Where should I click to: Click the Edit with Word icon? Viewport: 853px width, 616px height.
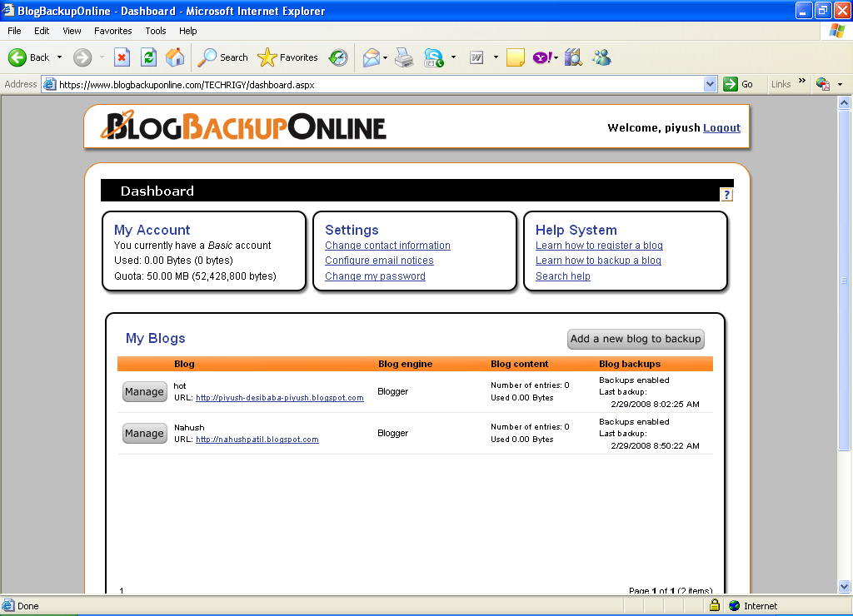[476, 57]
